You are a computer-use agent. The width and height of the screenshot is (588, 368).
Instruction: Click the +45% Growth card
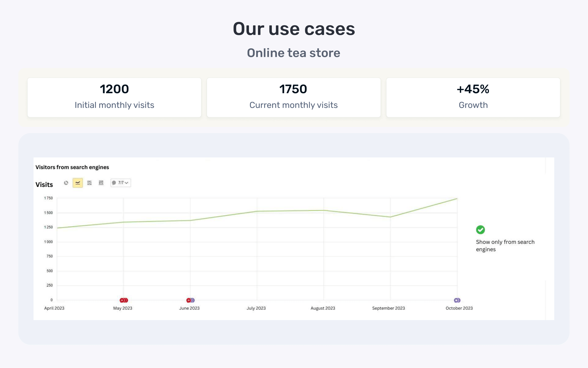pos(473,97)
